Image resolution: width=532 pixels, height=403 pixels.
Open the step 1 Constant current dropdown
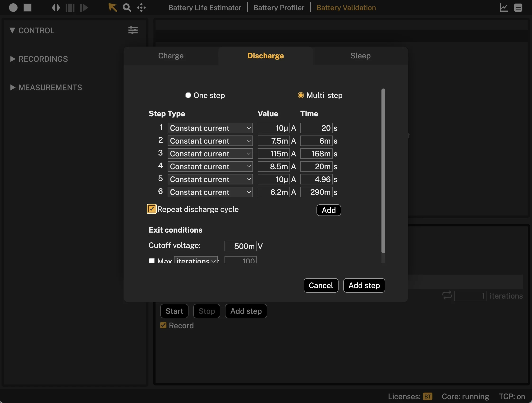pyautogui.click(x=210, y=128)
